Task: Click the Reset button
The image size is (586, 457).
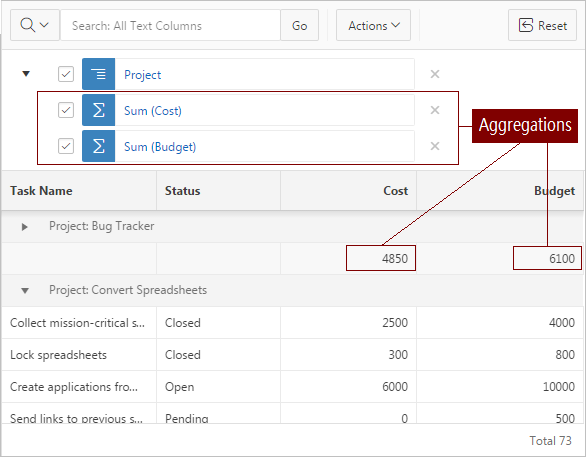Action: pyautogui.click(x=542, y=25)
